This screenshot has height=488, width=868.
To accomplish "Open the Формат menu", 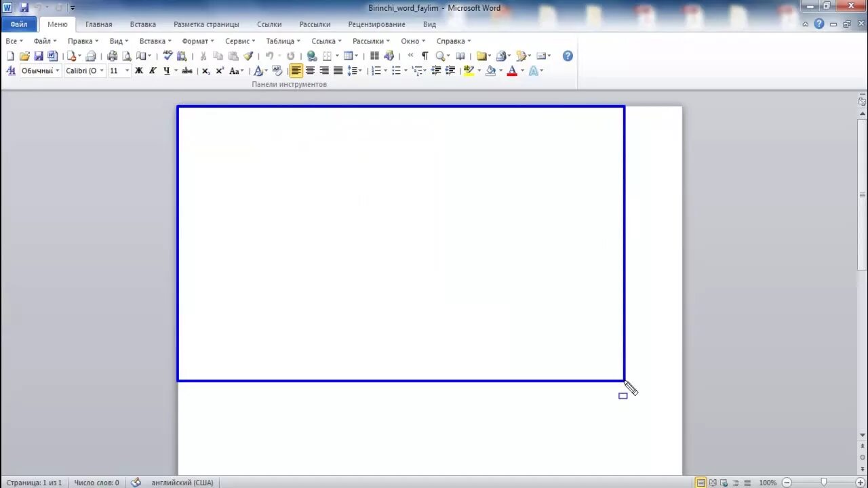I will (x=198, y=41).
